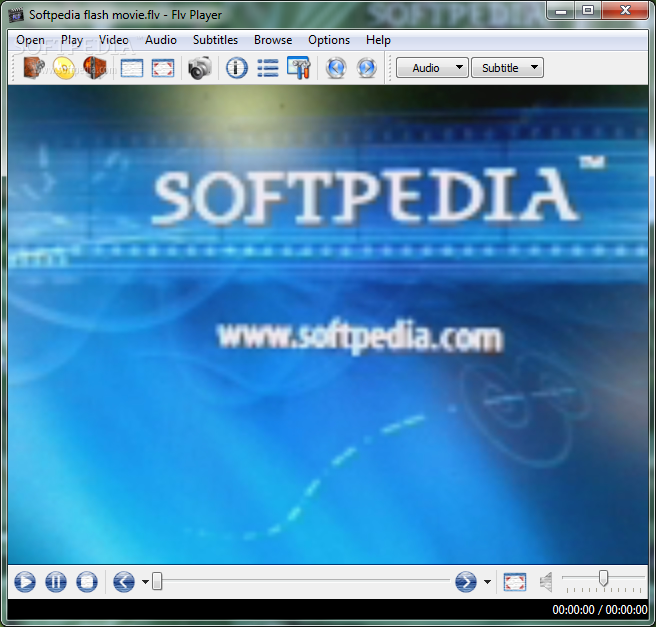This screenshot has height=627, width=656.
Task: Switch to compact window view icon
Action: pyautogui.click(x=132, y=68)
